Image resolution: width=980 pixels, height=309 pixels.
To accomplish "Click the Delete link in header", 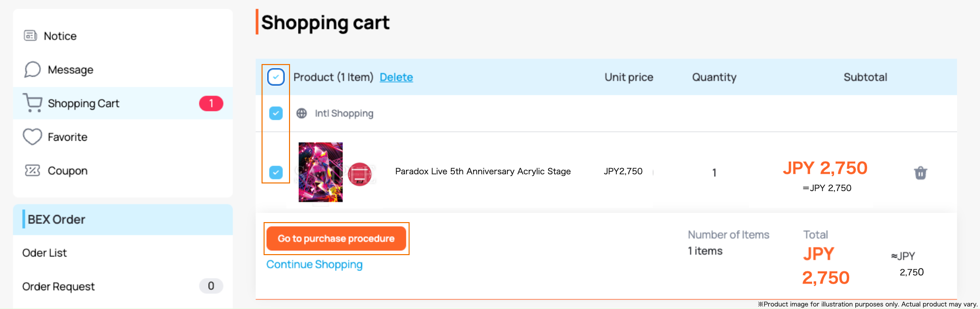I will [x=396, y=77].
